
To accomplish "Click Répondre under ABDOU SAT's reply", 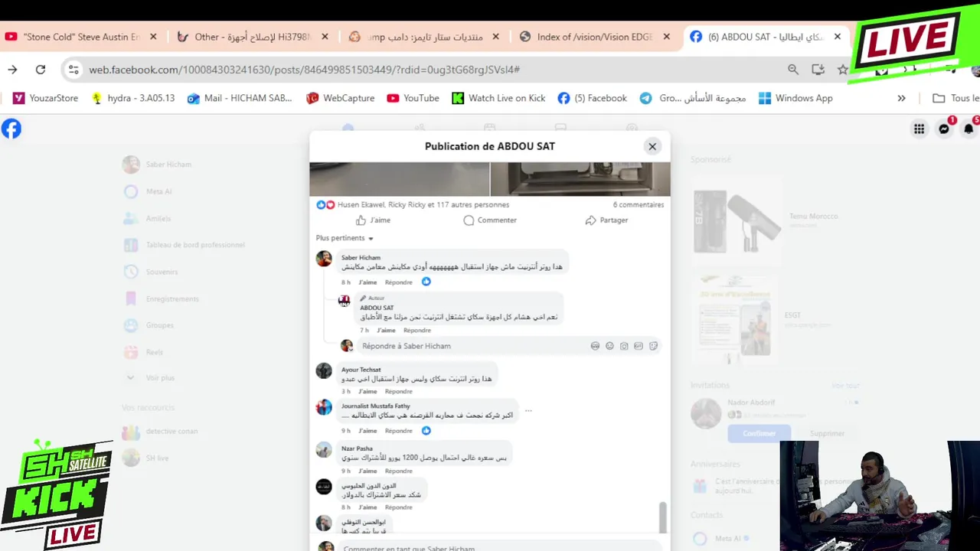I will (416, 331).
